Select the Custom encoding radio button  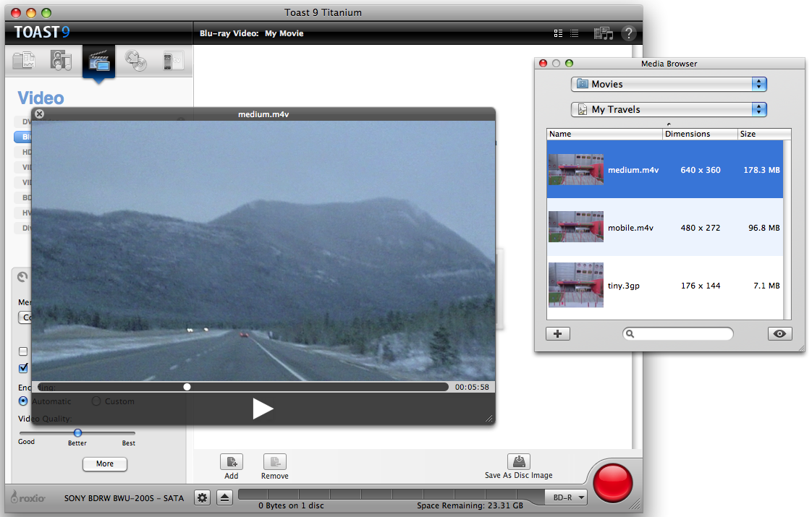click(x=96, y=401)
